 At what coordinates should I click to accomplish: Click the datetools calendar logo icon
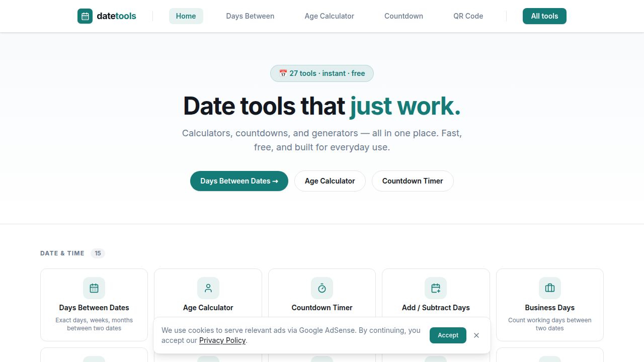pyautogui.click(x=85, y=16)
